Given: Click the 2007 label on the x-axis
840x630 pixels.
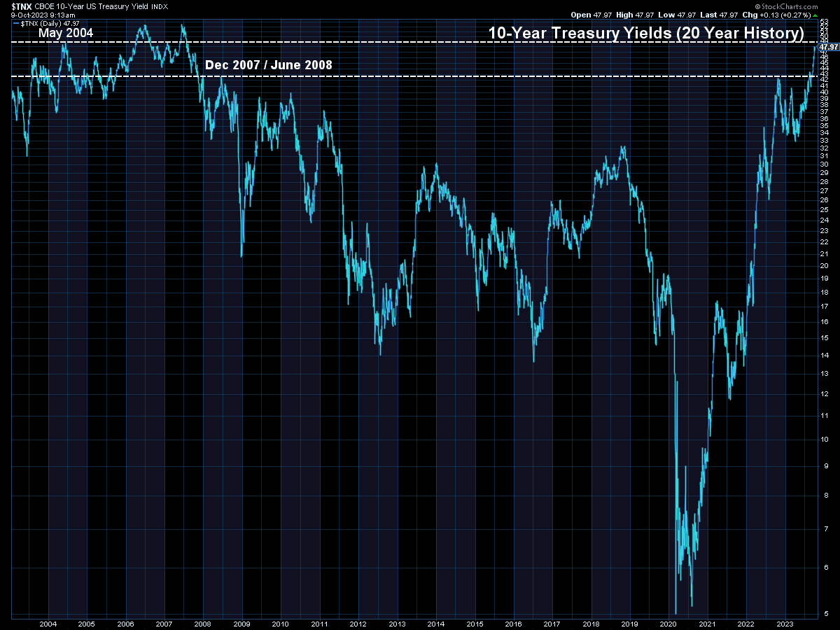Looking at the screenshot, I should coord(164,624).
